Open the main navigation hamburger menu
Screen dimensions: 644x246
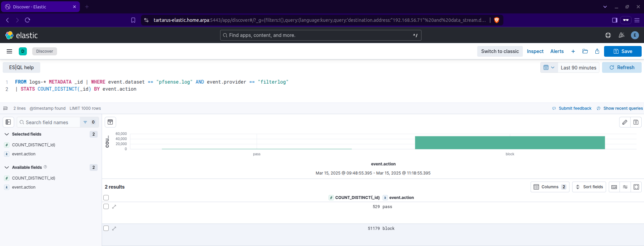pyautogui.click(x=9, y=51)
